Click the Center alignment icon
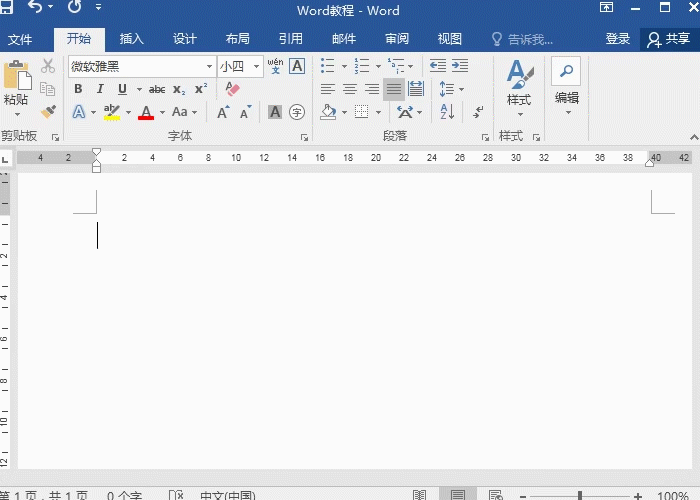 350,89
